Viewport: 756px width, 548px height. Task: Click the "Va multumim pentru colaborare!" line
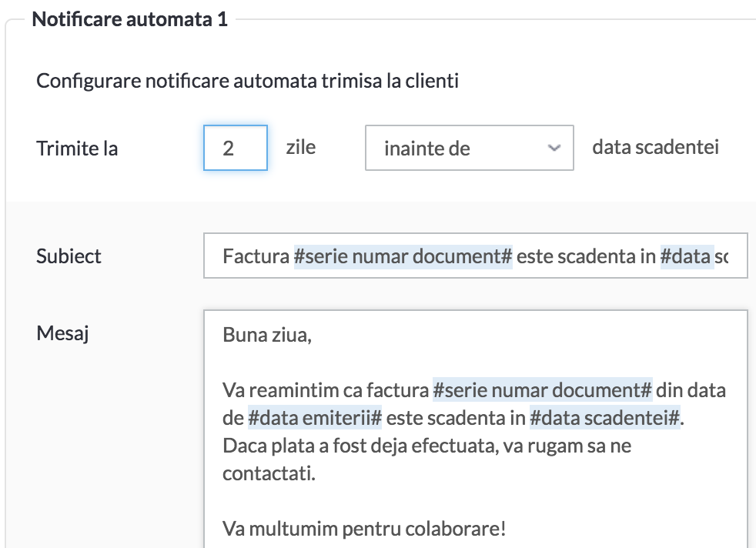click(364, 529)
